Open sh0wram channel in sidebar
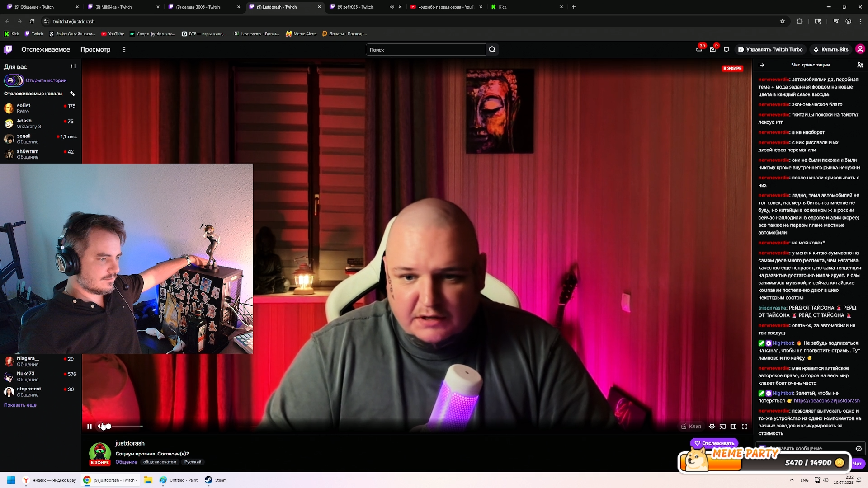 click(41, 154)
